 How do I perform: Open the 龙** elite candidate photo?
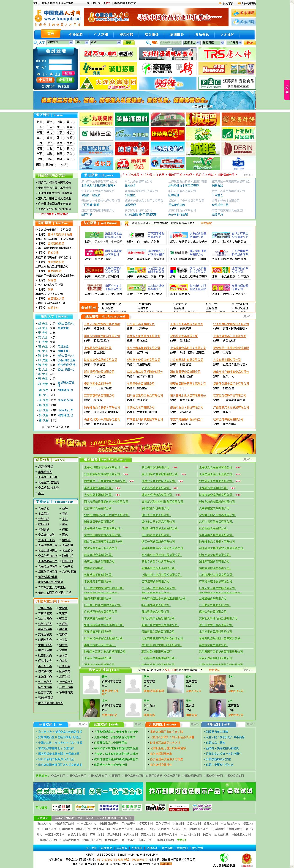pyautogui.click(x=91, y=708)
